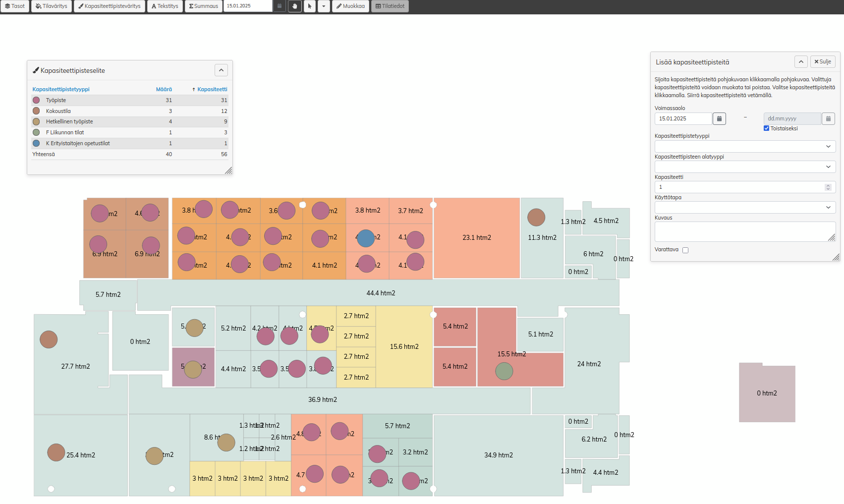This screenshot has width=844, height=504.
Task: Click the blue capacity point on floorplan
Action: pyautogui.click(x=366, y=238)
